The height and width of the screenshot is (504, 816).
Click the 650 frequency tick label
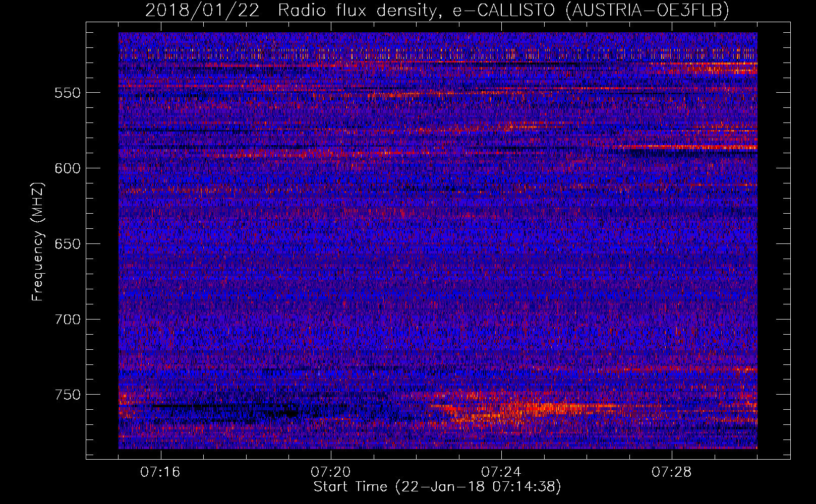click(x=67, y=244)
